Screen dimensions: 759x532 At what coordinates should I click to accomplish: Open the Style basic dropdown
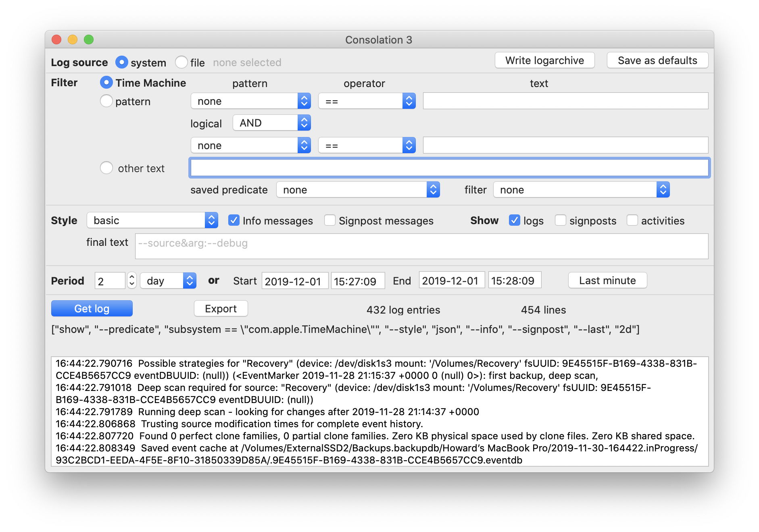(152, 220)
